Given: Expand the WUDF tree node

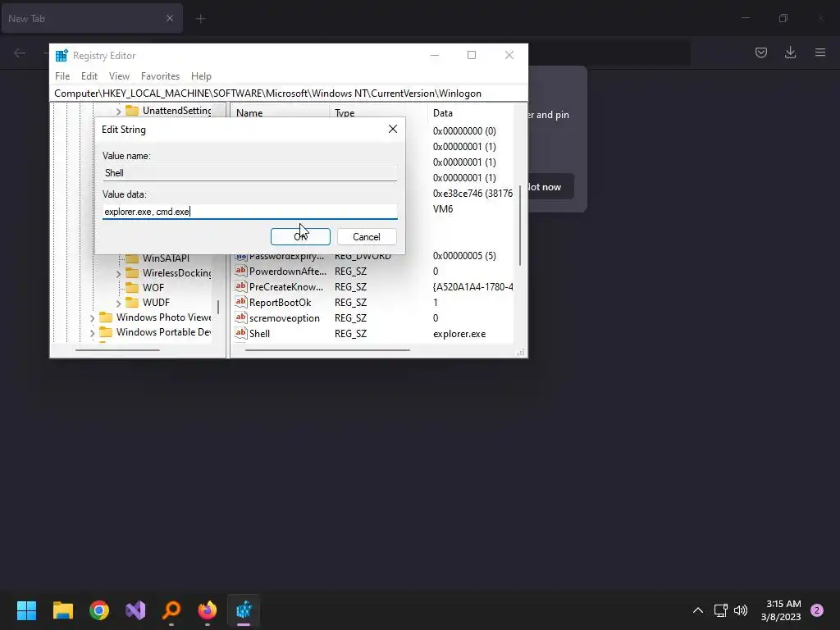Looking at the screenshot, I should click(x=118, y=303).
